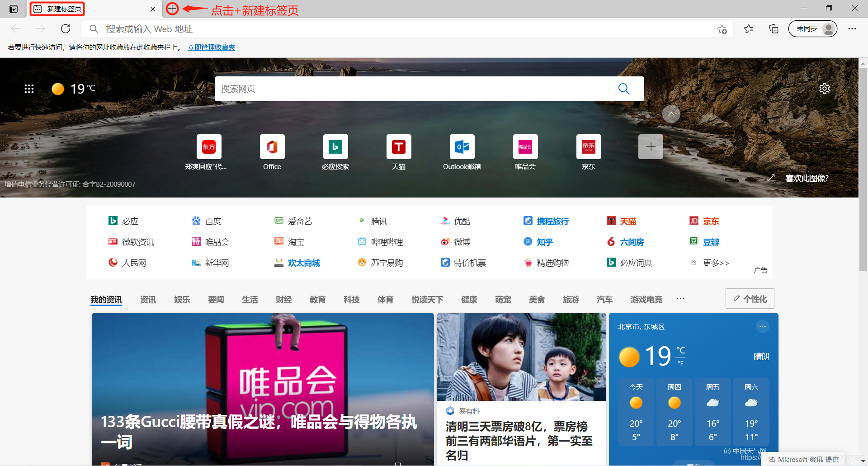Screen dimensions: 868x466
Task: Select the 我的资讯 news tab
Action: click(x=106, y=299)
